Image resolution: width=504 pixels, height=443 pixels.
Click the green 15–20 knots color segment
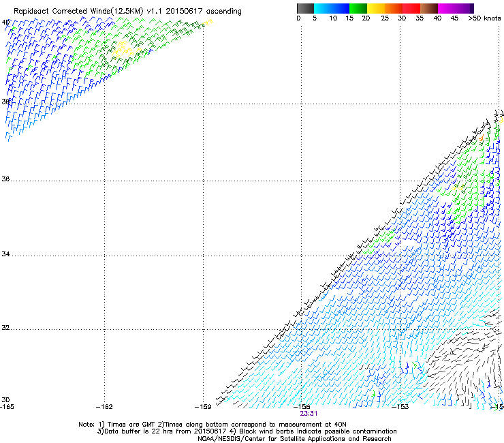click(x=358, y=8)
